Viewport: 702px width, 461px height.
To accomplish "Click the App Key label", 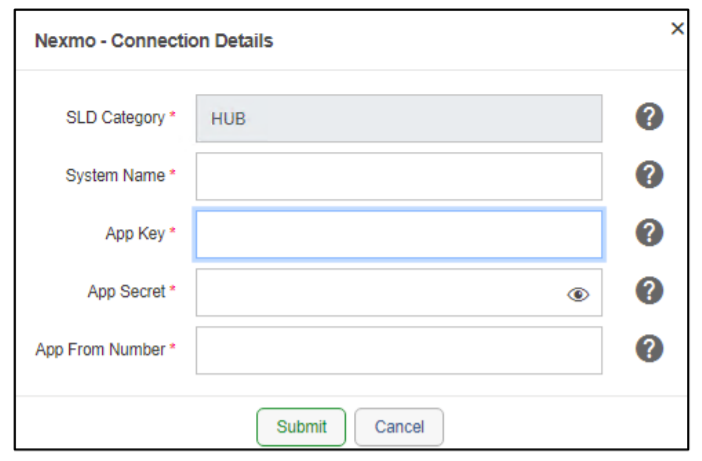I will coord(135,234).
